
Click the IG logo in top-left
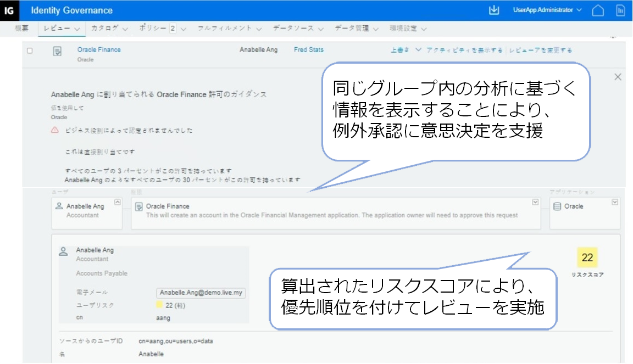tap(10, 10)
